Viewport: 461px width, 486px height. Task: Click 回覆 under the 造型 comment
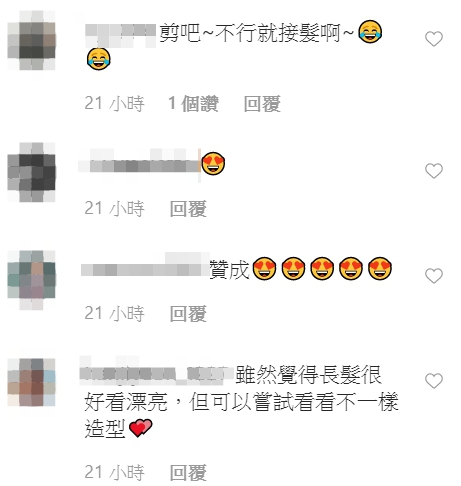[x=188, y=472]
